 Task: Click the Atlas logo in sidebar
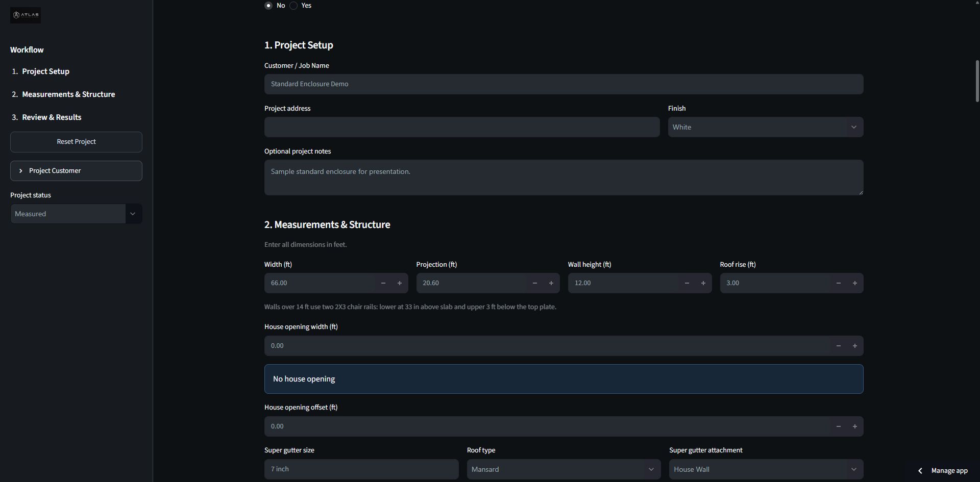click(26, 15)
